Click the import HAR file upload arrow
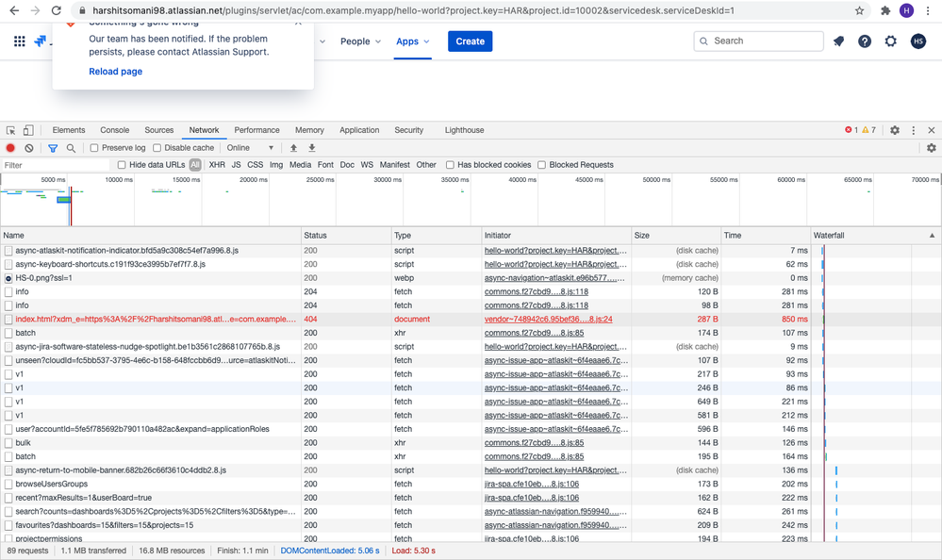Viewport: 942px width, 560px height. [x=293, y=148]
